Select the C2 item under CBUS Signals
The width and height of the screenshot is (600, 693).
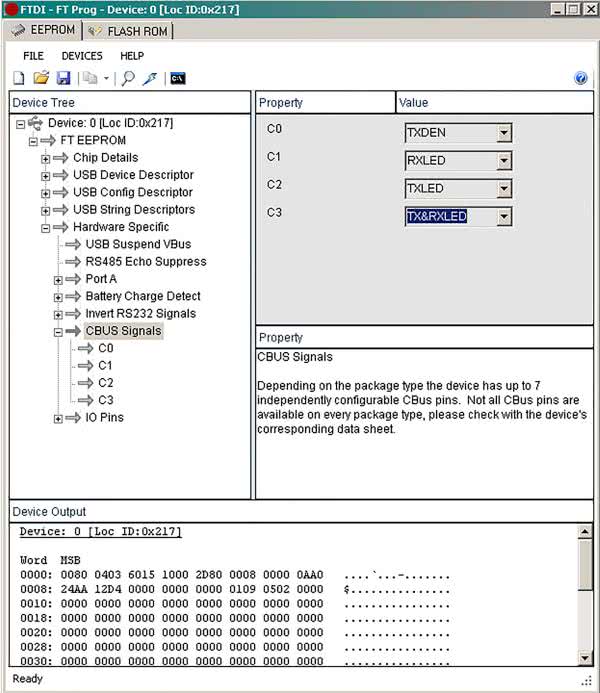[x=105, y=383]
